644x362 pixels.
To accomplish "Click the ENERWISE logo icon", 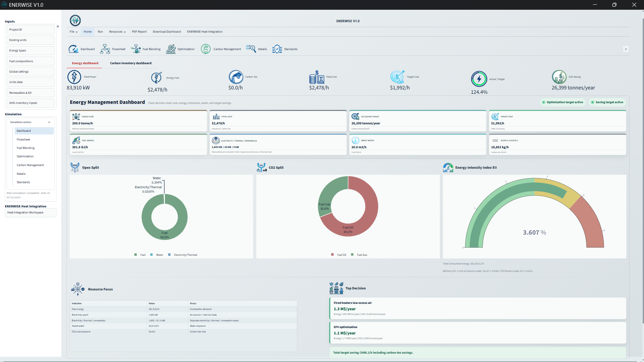I will click(75, 21).
